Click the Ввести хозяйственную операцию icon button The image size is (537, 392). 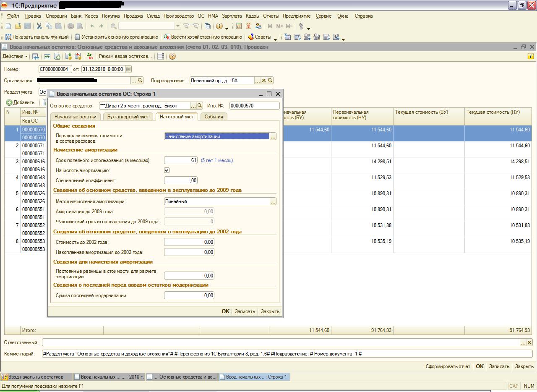point(203,37)
